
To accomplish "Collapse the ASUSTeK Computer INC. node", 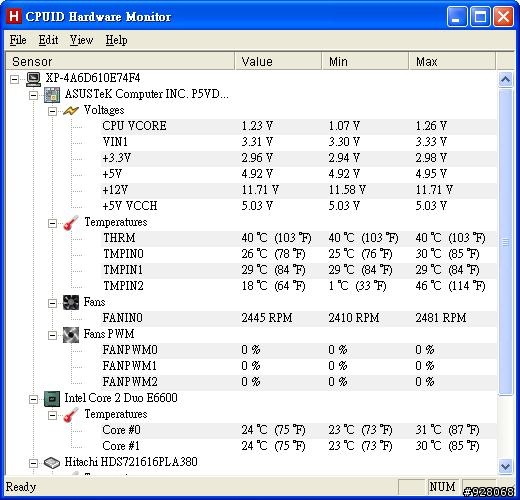I will (33, 95).
